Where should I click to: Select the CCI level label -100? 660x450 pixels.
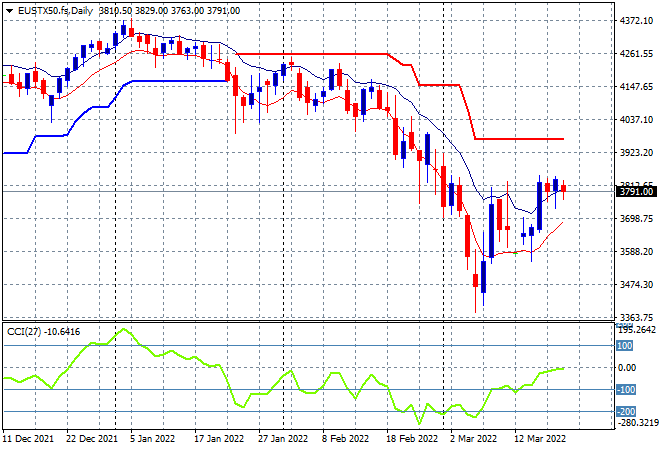coord(626,389)
